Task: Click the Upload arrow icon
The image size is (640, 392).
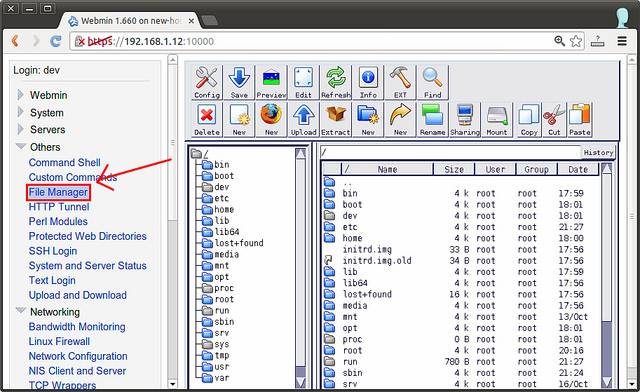Action: 304,120
